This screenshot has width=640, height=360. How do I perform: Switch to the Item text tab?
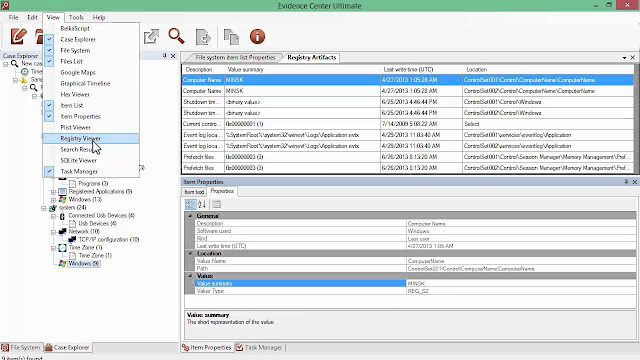point(194,191)
